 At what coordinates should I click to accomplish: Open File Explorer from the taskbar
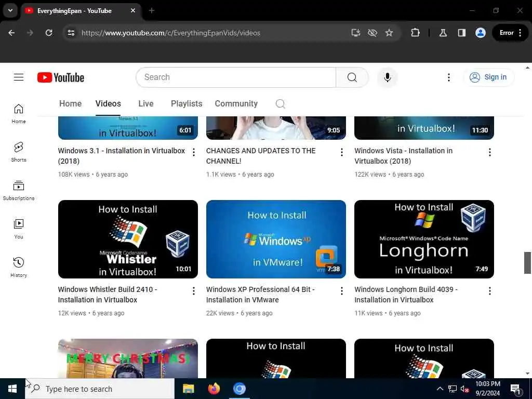click(x=188, y=389)
